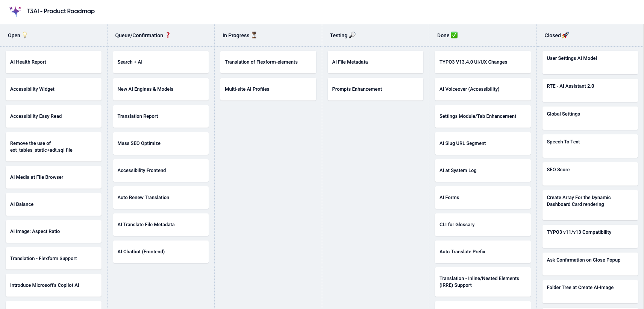Image resolution: width=644 pixels, height=309 pixels.
Task: Click the In Progress column header
Action: tap(236, 35)
